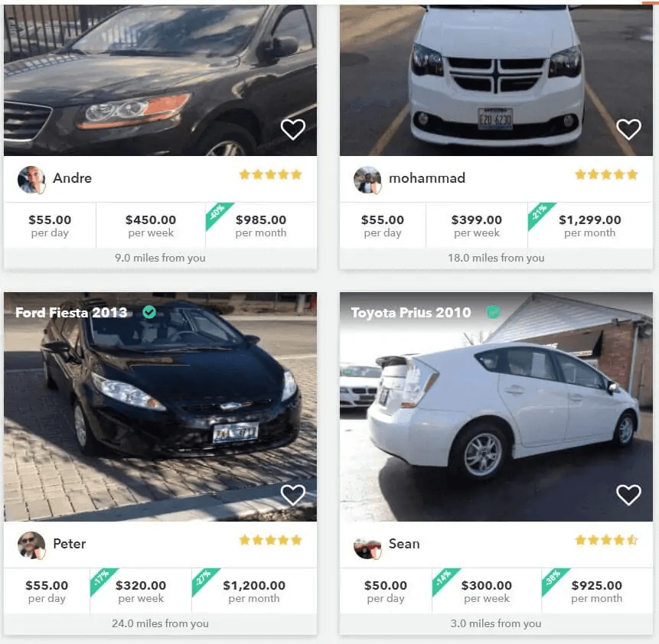
Task: Click the verified checkmark on Ford Fiesta 2013
Action: (149, 312)
